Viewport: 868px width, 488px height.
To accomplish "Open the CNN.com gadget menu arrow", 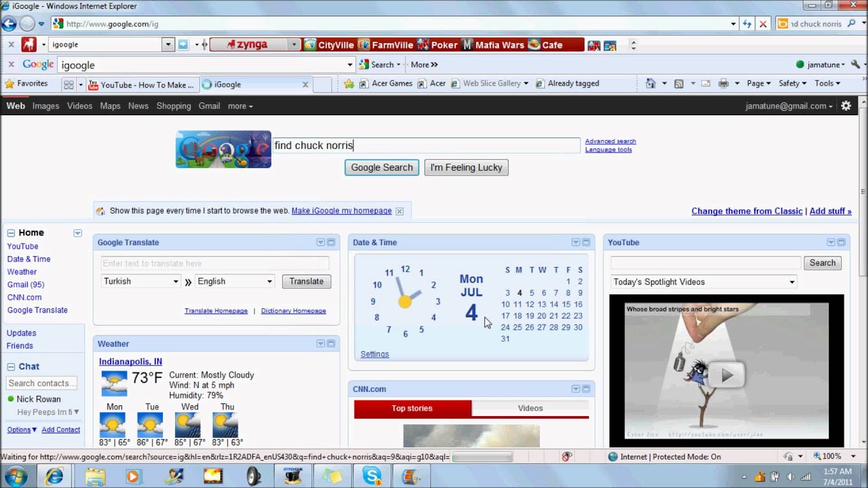I will click(576, 389).
